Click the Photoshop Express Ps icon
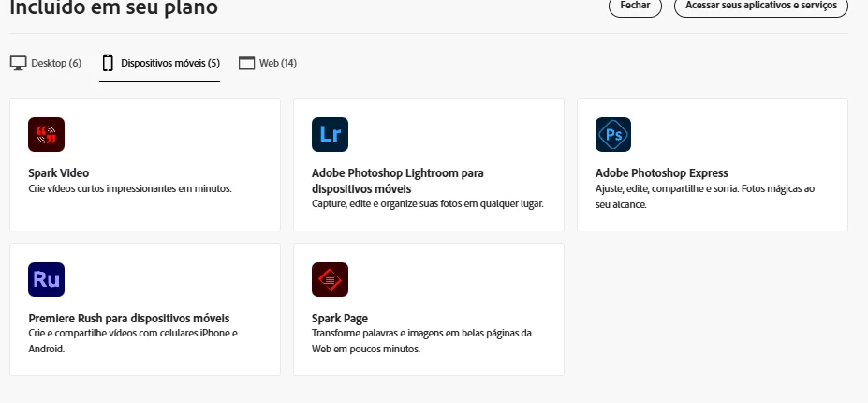The width and height of the screenshot is (868, 403). (x=613, y=134)
